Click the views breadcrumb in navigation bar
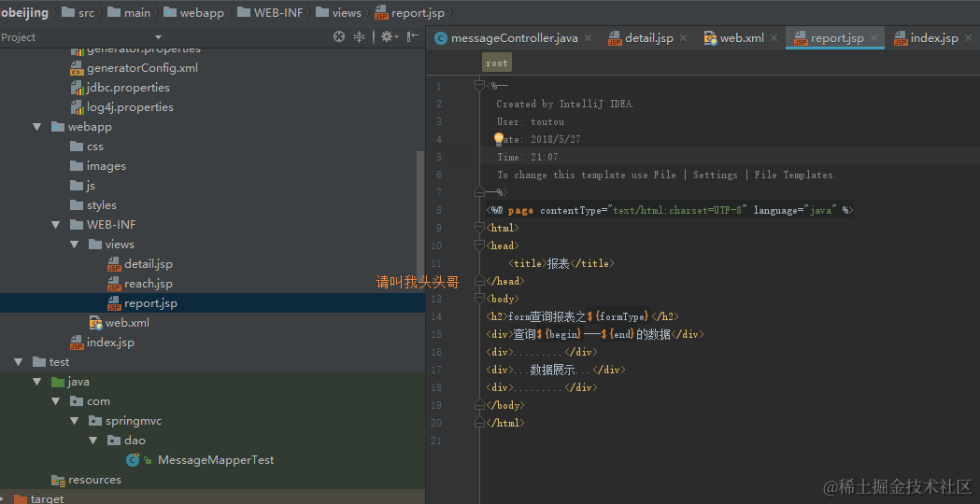 [x=339, y=12]
